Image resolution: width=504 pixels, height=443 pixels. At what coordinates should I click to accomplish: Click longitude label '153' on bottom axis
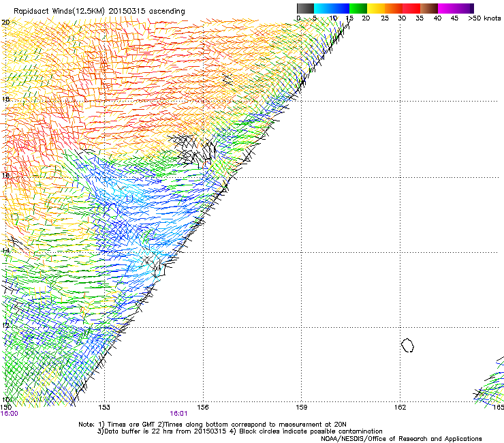[x=104, y=408]
